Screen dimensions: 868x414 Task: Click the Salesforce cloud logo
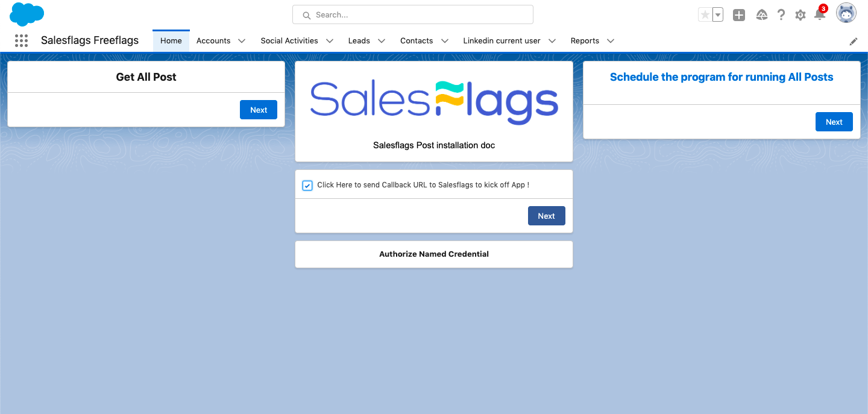27,14
